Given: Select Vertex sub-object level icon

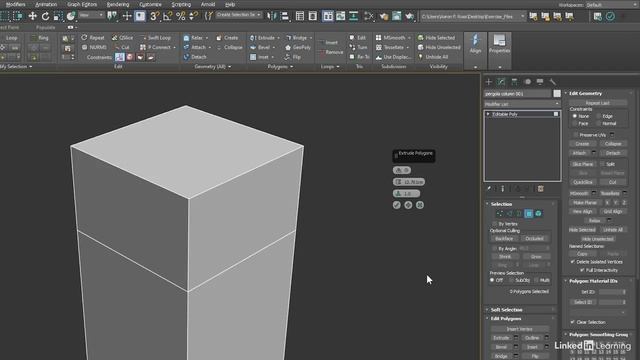Looking at the screenshot, I should 500,213.
